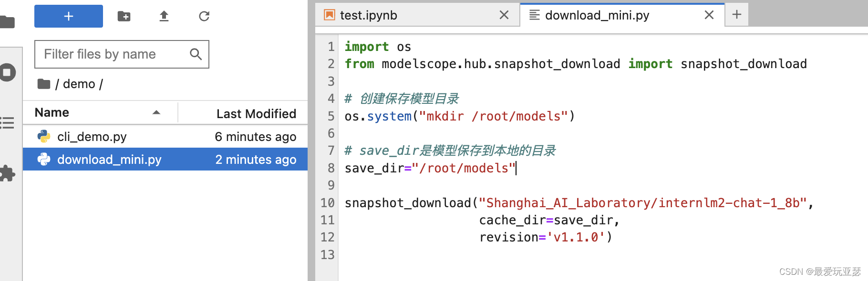
Task: Open a new launcher tab with plus
Action: point(737,15)
